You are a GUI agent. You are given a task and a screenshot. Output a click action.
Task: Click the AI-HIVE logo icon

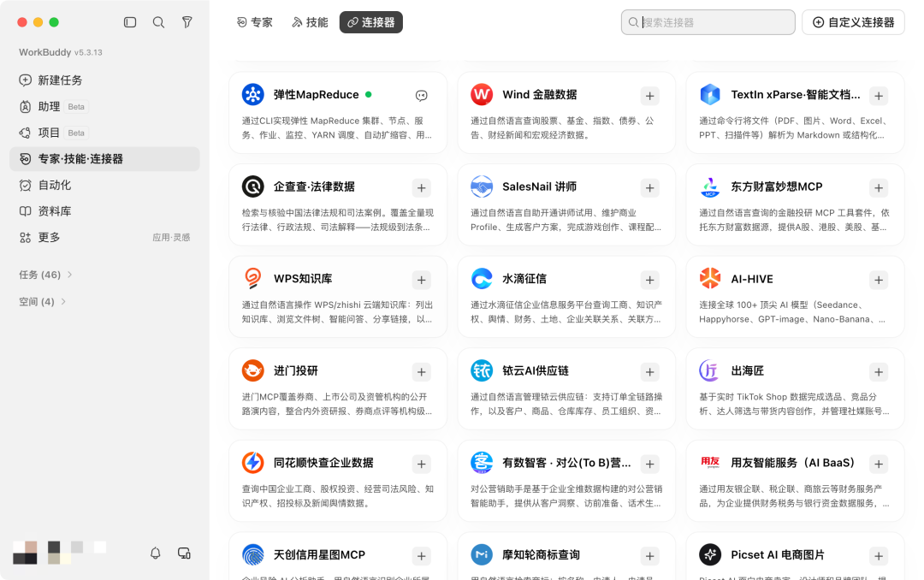point(710,278)
